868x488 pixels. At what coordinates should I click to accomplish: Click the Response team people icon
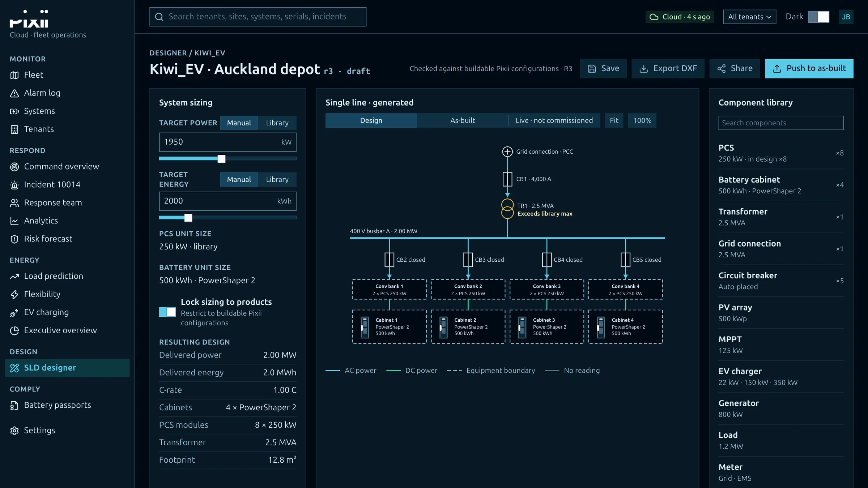click(x=14, y=203)
